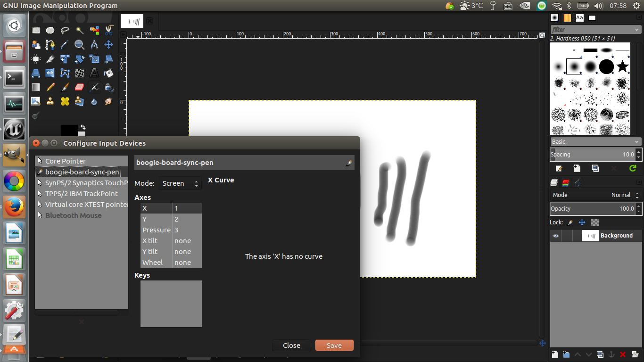Select the Foreground Select tool
Viewport: 644px width, 362px height.
(36, 45)
